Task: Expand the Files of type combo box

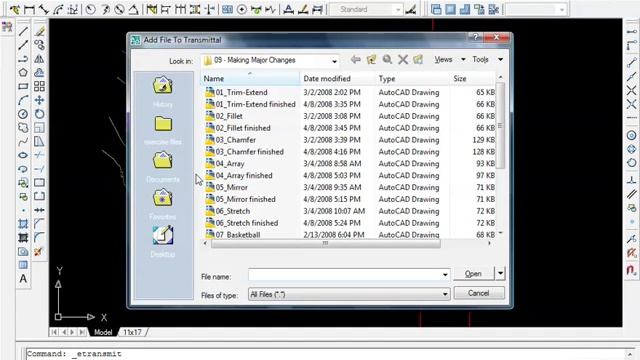Action: [349, 294]
